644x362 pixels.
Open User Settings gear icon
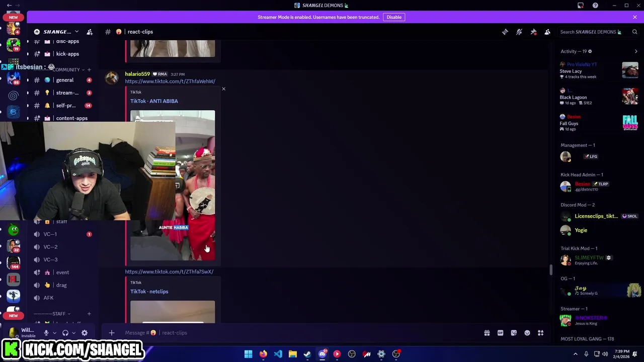click(x=85, y=333)
